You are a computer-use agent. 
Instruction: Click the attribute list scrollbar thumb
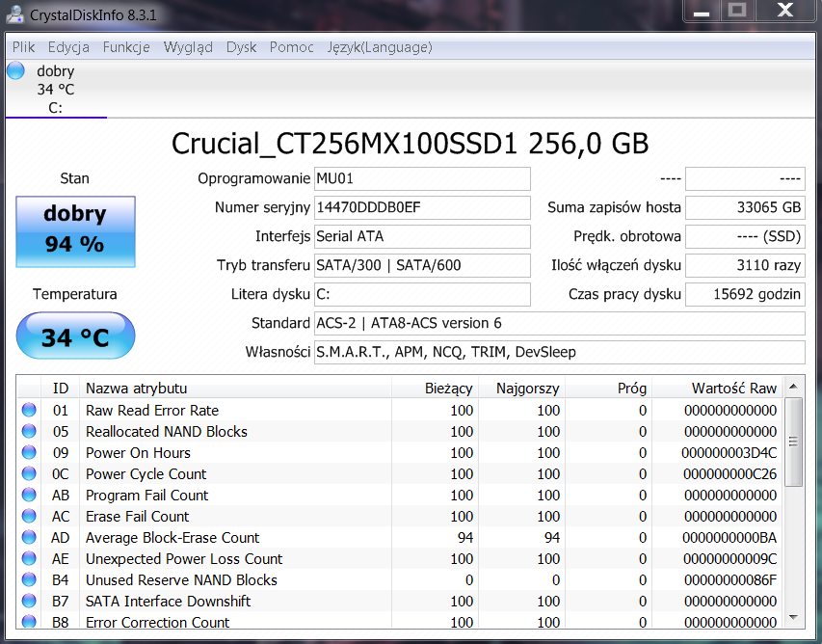(x=793, y=442)
